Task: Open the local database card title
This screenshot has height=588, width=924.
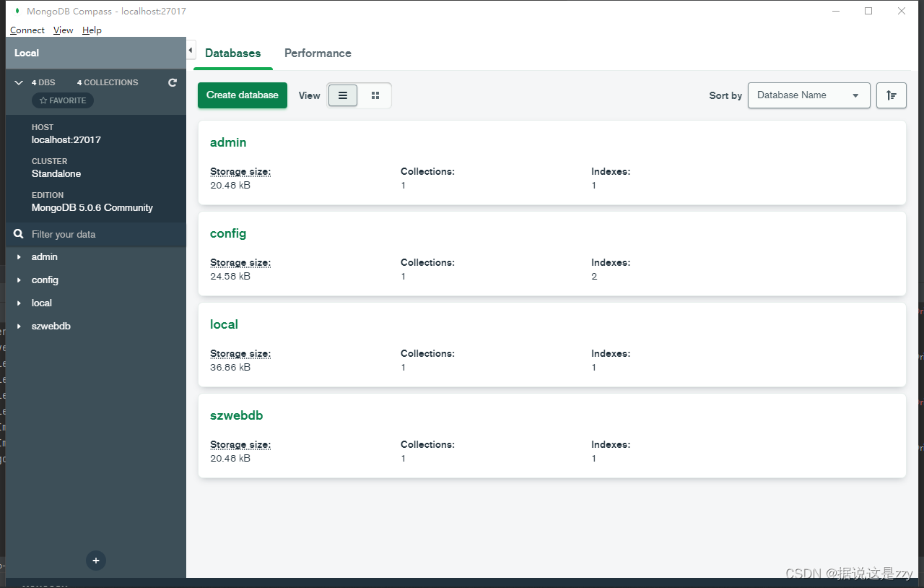Action: click(224, 324)
